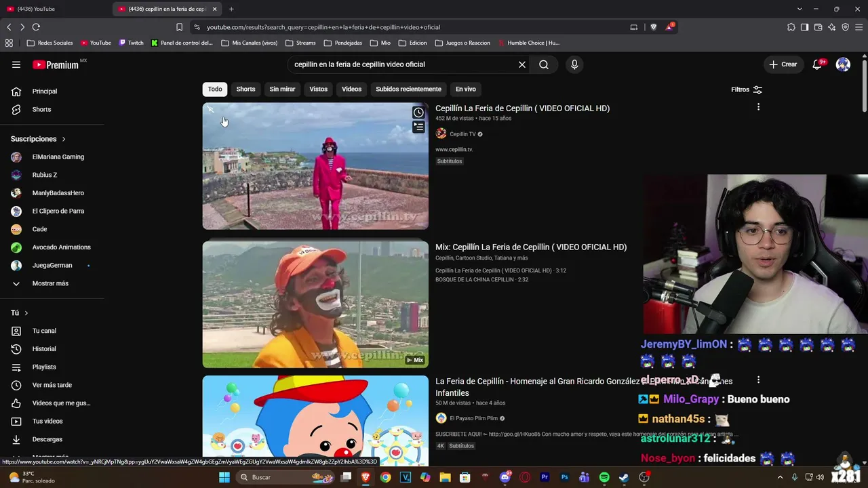
Task: Switch to the first YouTube browser tab
Action: [x=54, y=9]
